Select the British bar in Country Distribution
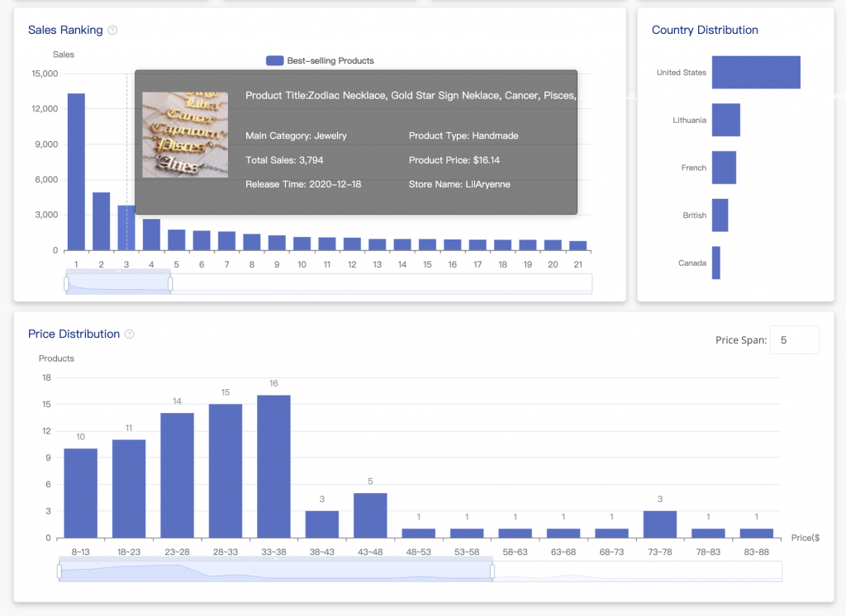 720,216
